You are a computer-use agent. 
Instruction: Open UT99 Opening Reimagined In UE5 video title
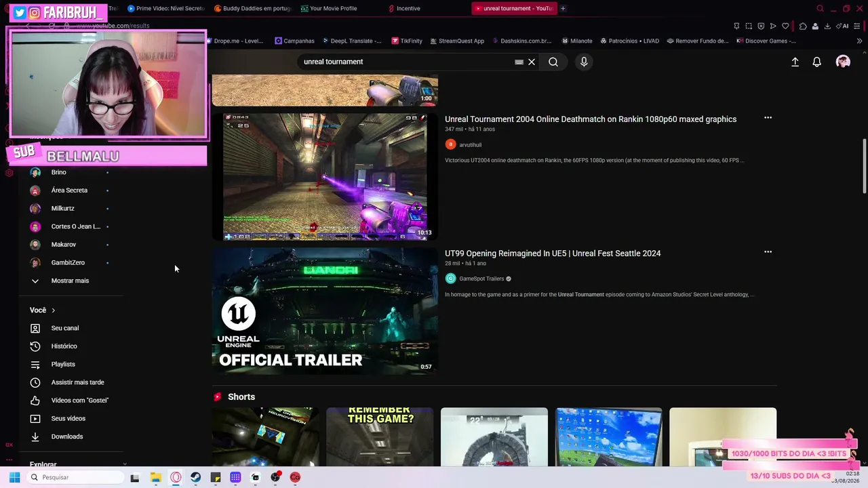click(x=553, y=253)
